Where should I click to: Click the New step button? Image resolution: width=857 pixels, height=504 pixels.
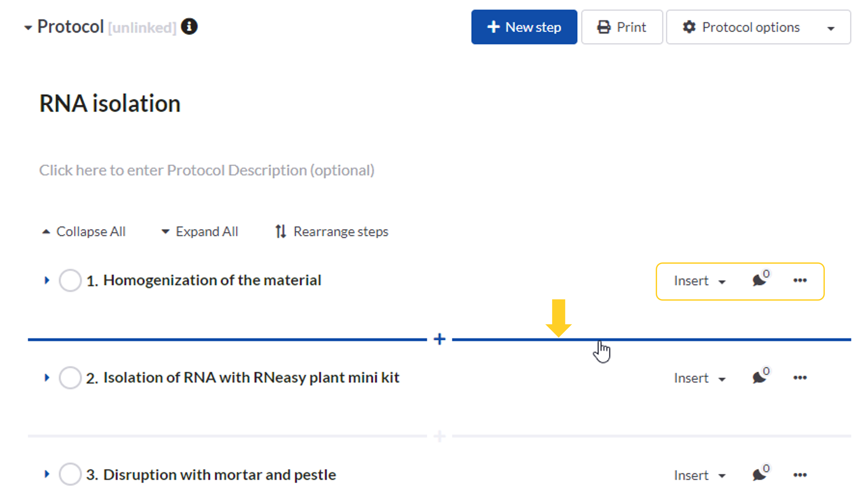(524, 27)
